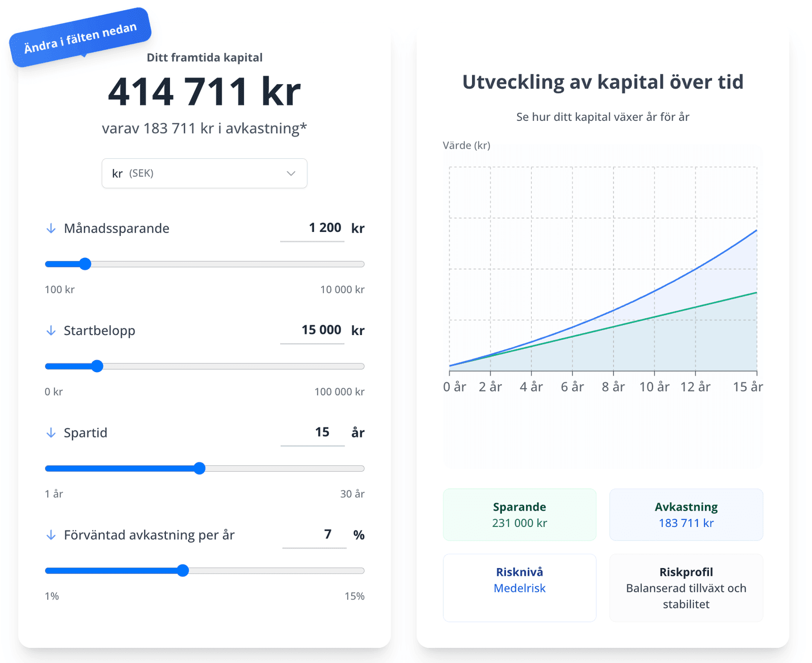
Task: Click the expected return slider handle
Action: (183, 571)
